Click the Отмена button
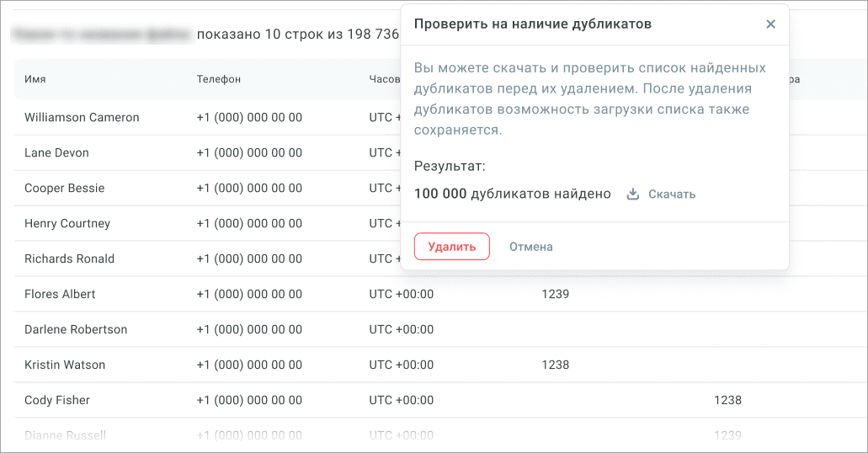Image resolution: width=868 pixels, height=453 pixels. (x=530, y=247)
